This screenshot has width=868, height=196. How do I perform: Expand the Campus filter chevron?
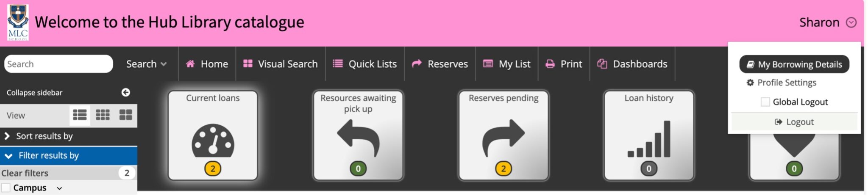tap(59, 188)
